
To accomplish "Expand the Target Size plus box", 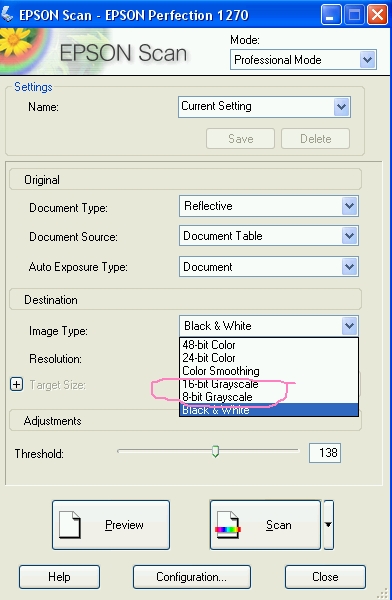I will pyautogui.click(x=16, y=384).
